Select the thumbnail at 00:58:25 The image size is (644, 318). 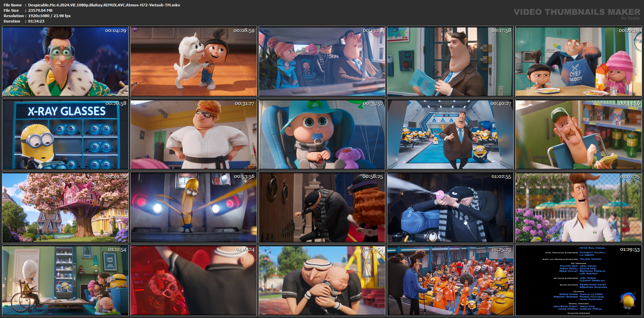coord(322,208)
